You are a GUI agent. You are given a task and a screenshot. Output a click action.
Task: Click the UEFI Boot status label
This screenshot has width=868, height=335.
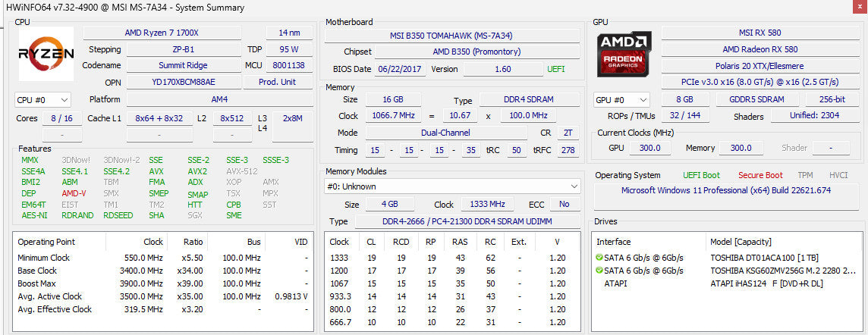[x=701, y=175]
